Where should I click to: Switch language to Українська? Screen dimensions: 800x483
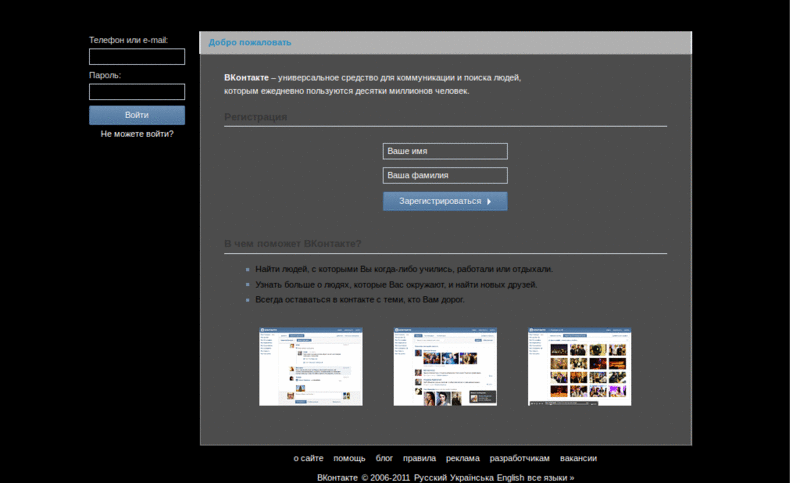pyautogui.click(x=472, y=478)
